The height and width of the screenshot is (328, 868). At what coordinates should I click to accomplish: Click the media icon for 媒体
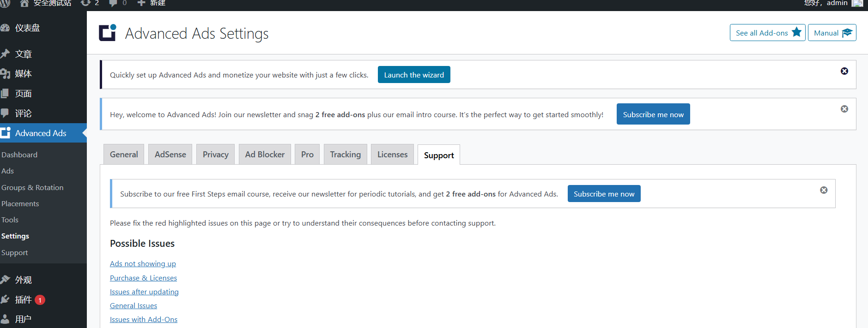pos(5,74)
